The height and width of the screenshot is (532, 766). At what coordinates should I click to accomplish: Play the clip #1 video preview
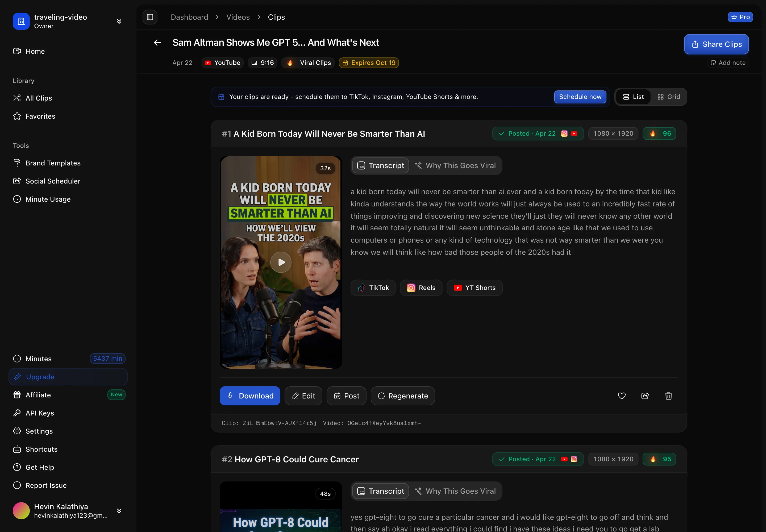(281, 262)
